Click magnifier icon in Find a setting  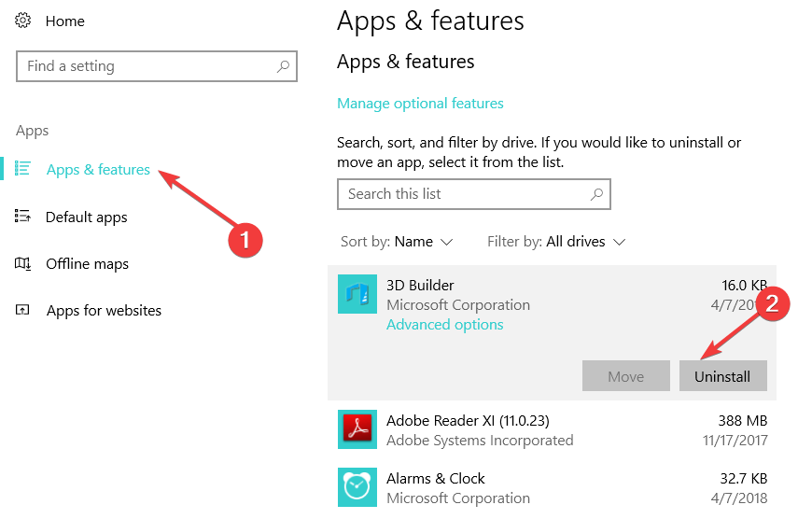tap(283, 66)
